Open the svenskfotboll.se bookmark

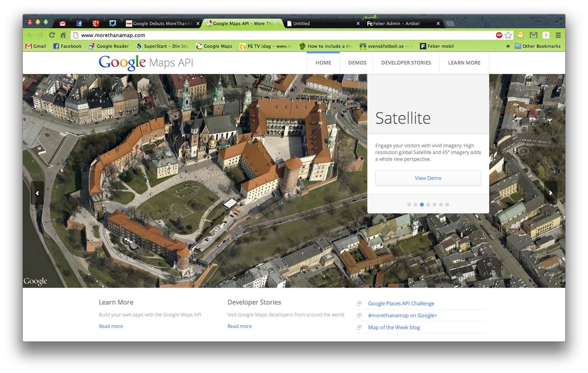click(386, 46)
